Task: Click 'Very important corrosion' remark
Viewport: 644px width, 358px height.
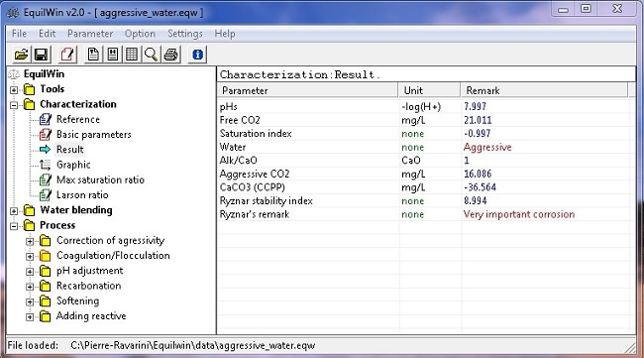Action: (x=519, y=214)
